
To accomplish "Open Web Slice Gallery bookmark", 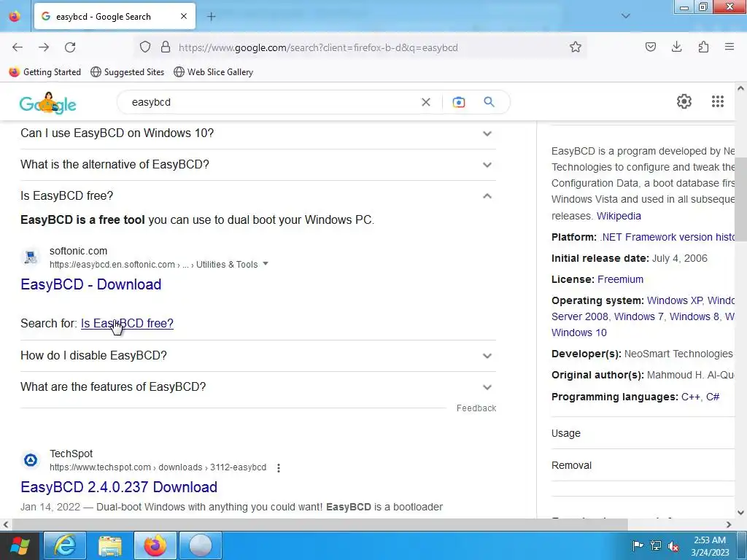I will (x=214, y=72).
